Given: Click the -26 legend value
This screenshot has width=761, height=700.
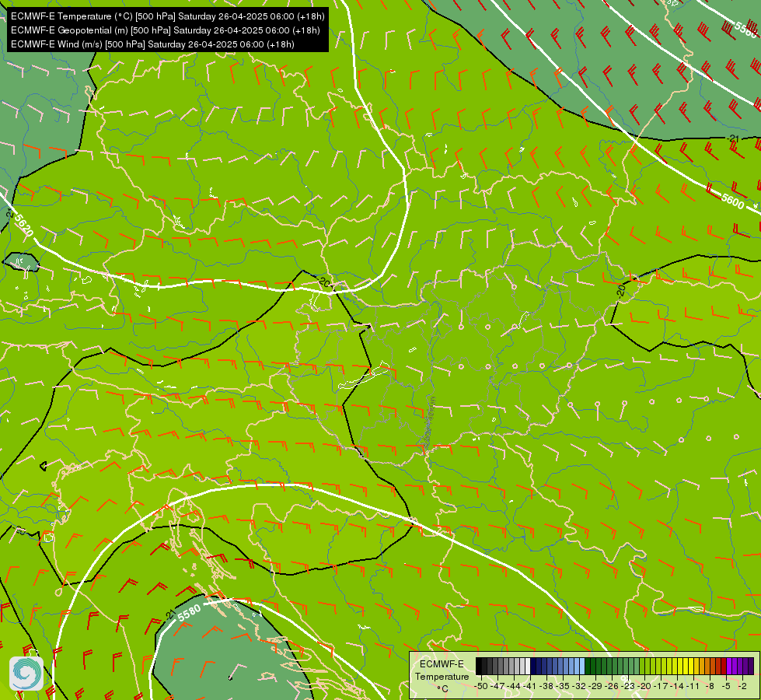Looking at the screenshot, I should tap(613, 687).
